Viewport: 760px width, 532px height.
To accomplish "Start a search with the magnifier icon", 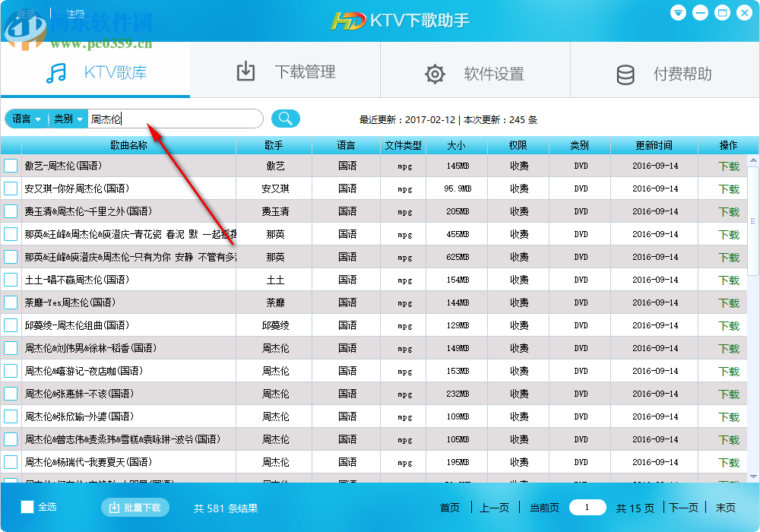I will click(284, 119).
